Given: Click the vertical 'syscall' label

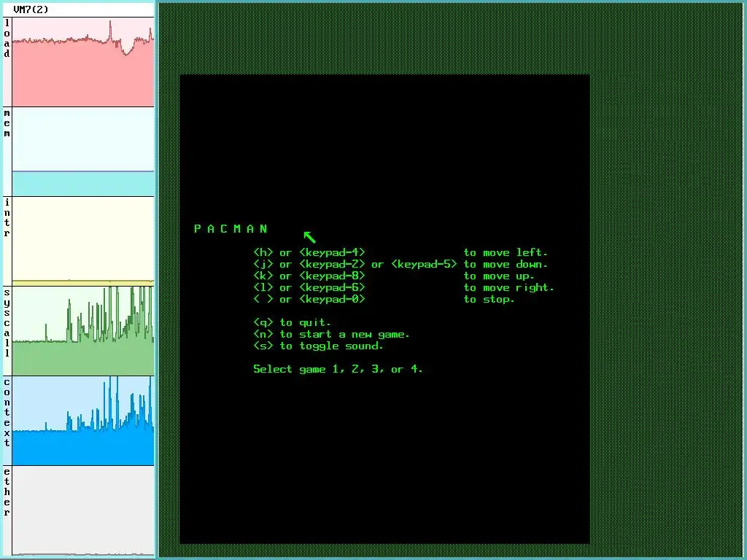Looking at the screenshot, I should point(7,323).
